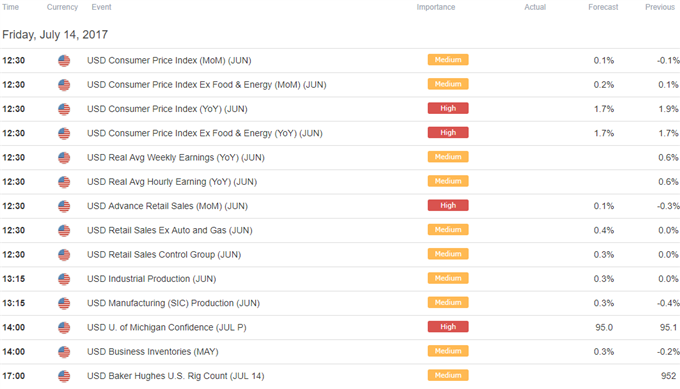The image size is (680, 389).
Task: Click the Medium badge for Retail Sales Control Group
Action: tap(448, 254)
